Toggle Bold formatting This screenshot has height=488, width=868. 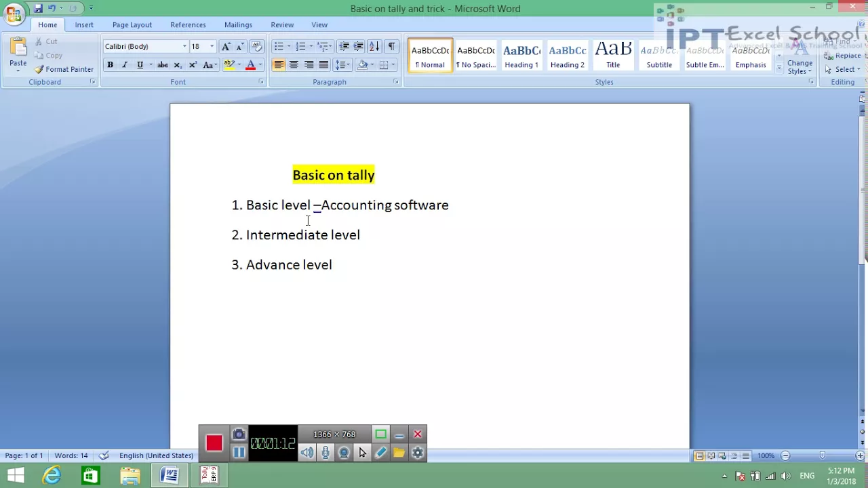coord(110,65)
